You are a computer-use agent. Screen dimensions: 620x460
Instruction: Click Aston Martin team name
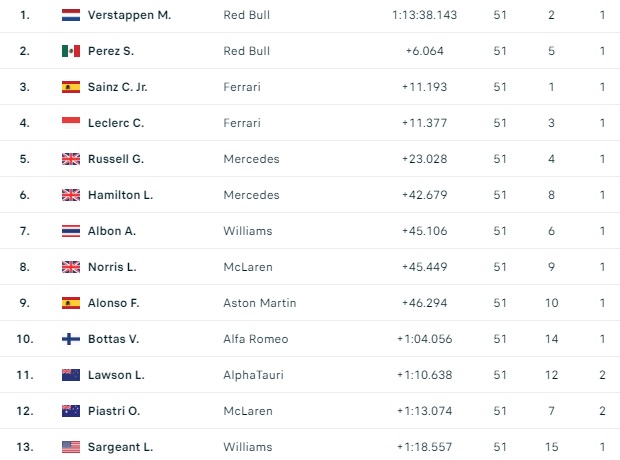[260, 303]
